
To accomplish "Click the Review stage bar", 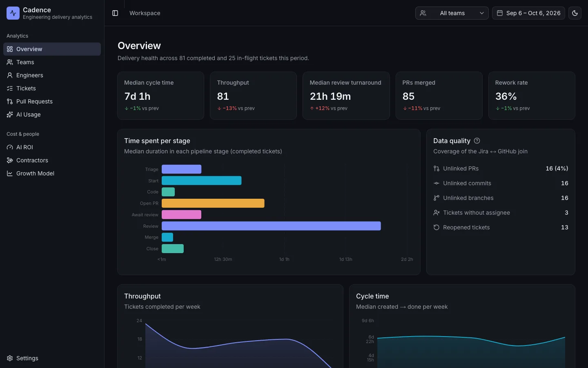I will (271, 226).
